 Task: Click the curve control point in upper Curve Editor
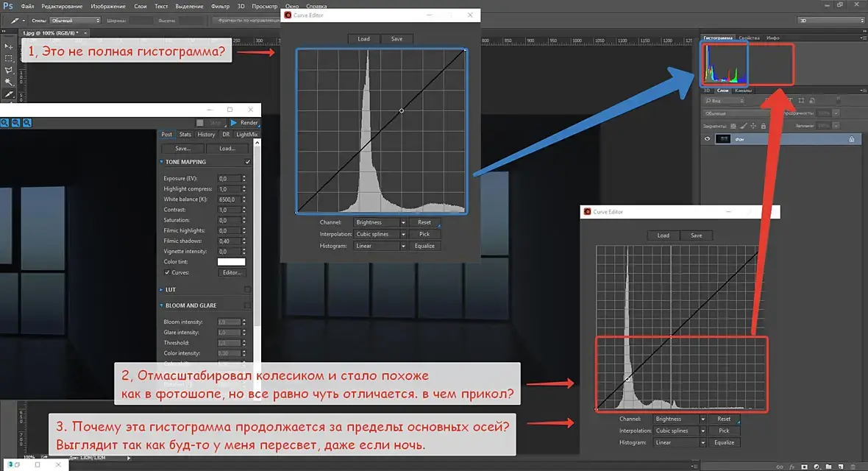pos(402,111)
